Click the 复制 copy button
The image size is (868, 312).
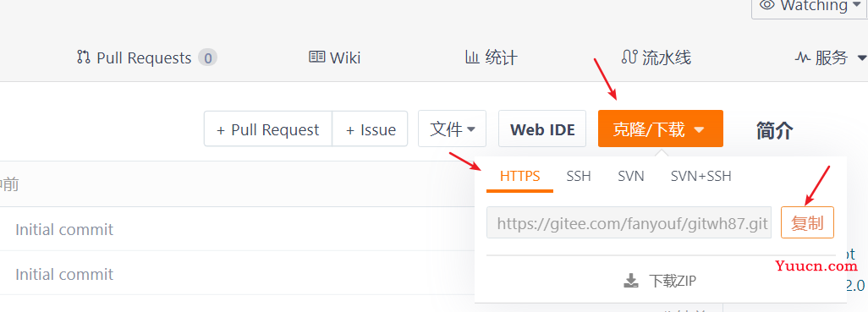(x=807, y=223)
